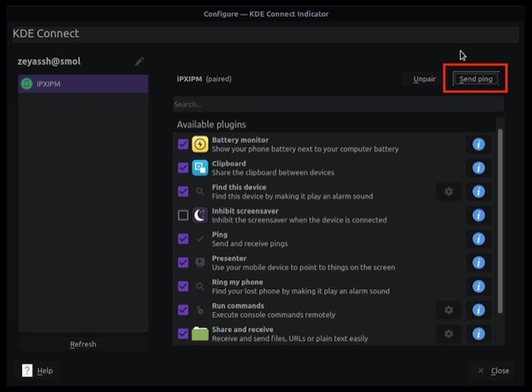Toggle the Ping plugin checkbox
The height and width of the screenshot is (392, 532).
coord(183,239)
